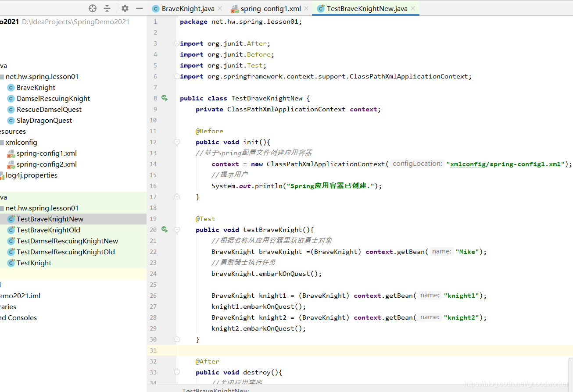Select RescueDamselQuest in the project tree
This screenshot has height=392, width=573.
point(49,110)
